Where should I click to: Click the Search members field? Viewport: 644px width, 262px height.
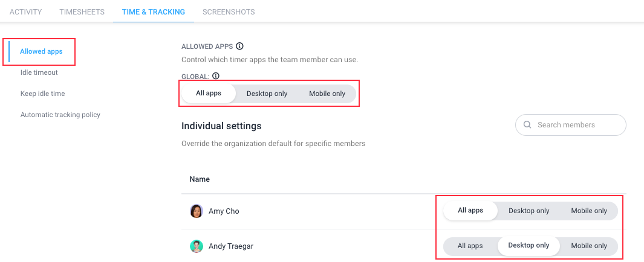pos(570,124)
